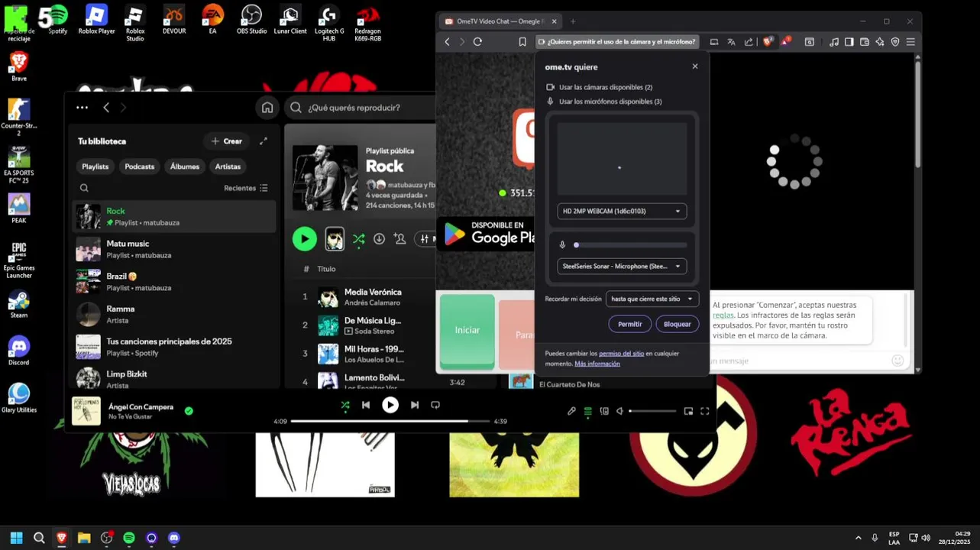
Task: Open Tus canciones principales de 2025
Action: point(174,347)
